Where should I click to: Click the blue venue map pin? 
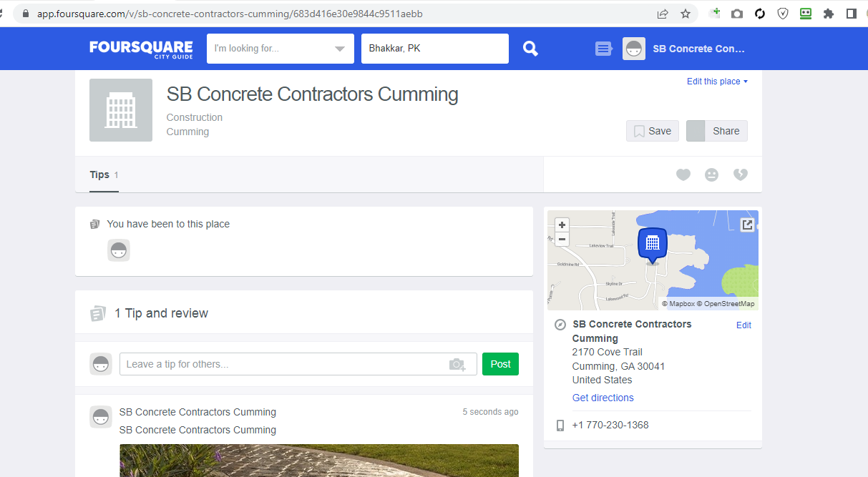click(652, 245)
